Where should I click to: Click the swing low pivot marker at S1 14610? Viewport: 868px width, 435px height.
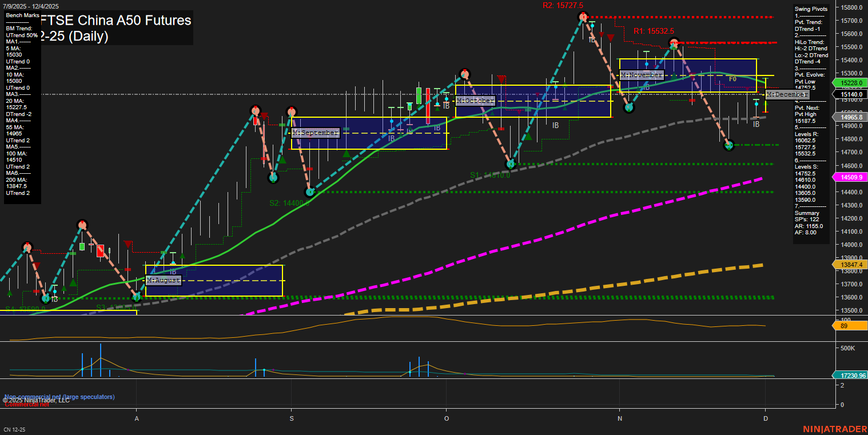(511, 164)
